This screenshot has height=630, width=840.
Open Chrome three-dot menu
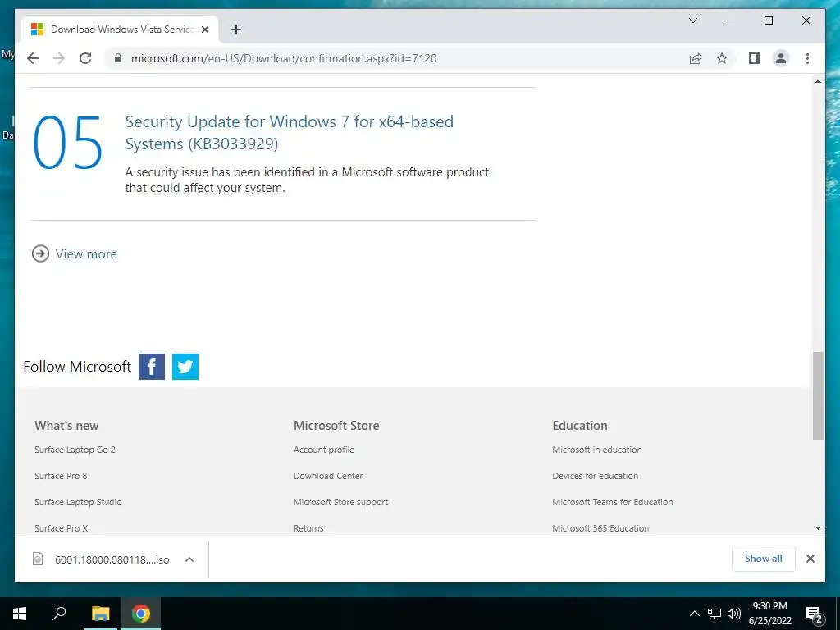(807, 58)
